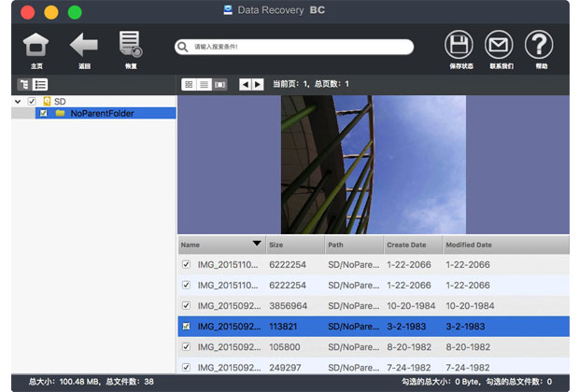The width and height of the screenshot is (579, 392).
Task: Click the SD drive icon in tree
Action: [47, 101]
